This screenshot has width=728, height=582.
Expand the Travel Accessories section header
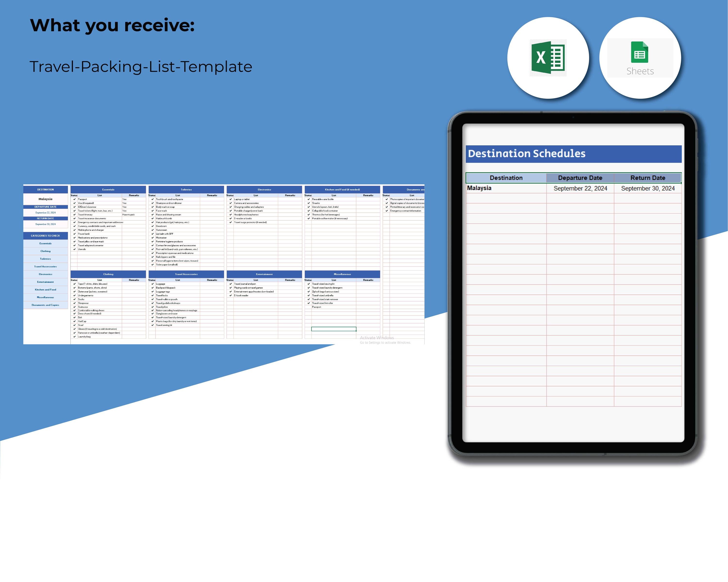186,274
